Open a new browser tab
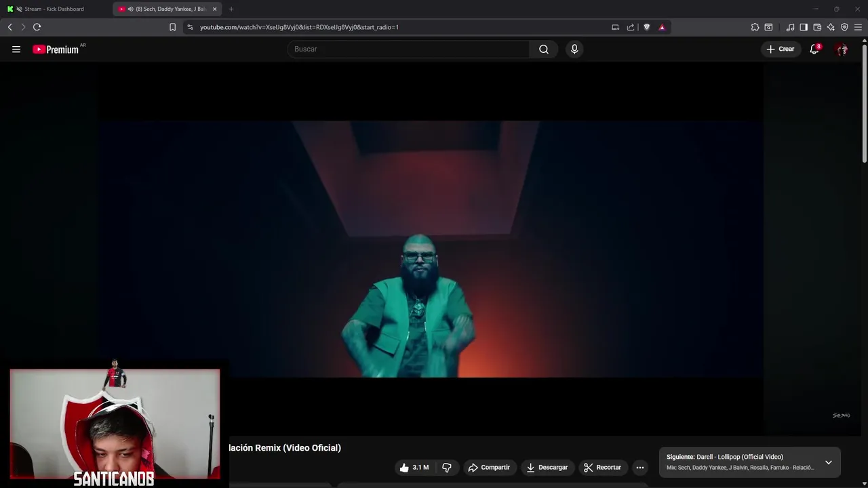This screenshot has height=488, width=868. click(x=231, y=9)
